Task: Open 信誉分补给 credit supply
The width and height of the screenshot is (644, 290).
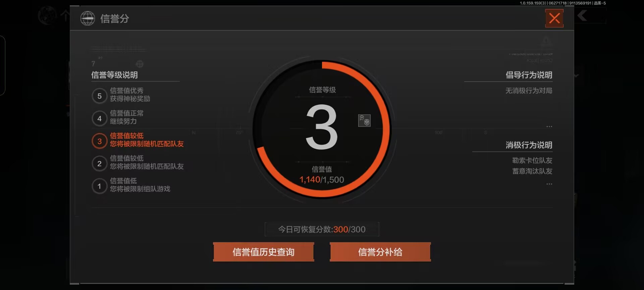Action: coord(380,252)
